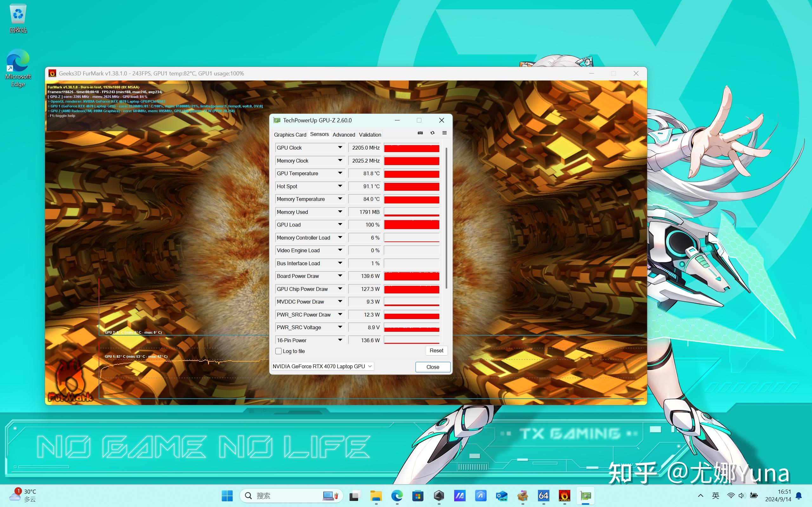Viewport: 812px width, 507px height.
Task: Click the GPU-Z camera screenshot icon
Action: 420,133
